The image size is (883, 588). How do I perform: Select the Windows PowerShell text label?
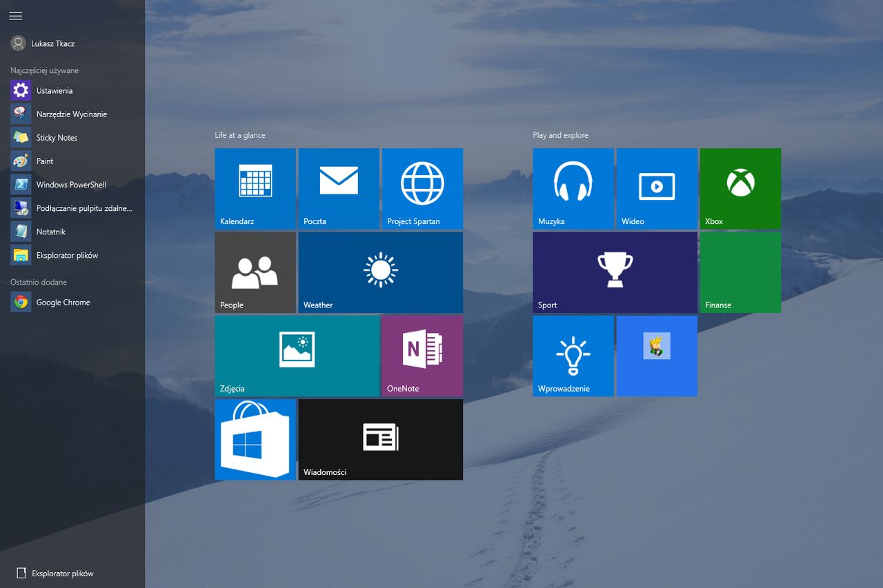pos(71,185)
